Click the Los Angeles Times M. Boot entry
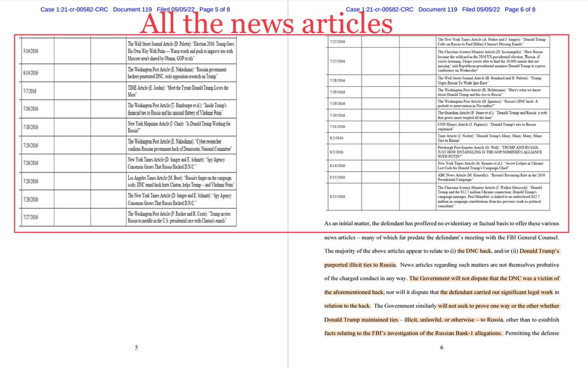The width and height of the screenshot is (588, 368). point(181,181)
